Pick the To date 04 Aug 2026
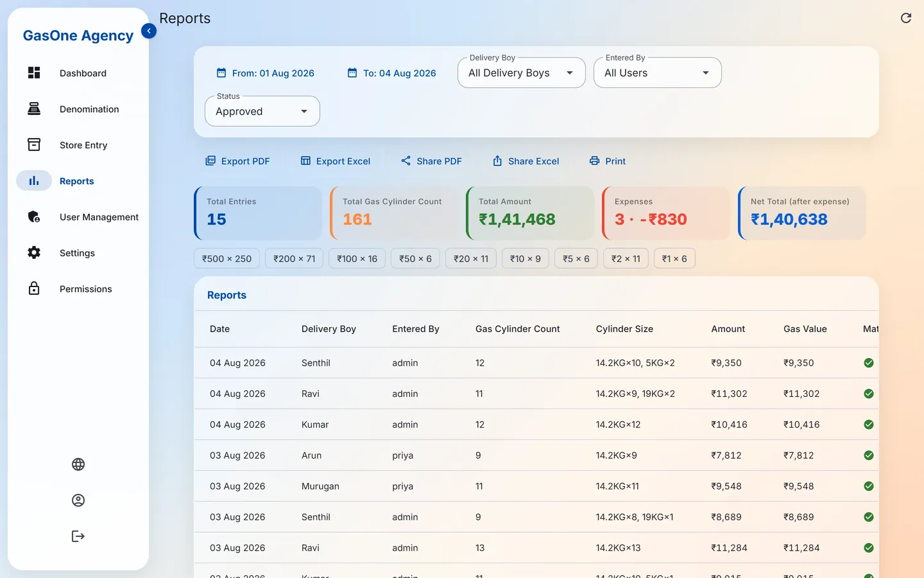924x578 pixels. coord(391,73)
